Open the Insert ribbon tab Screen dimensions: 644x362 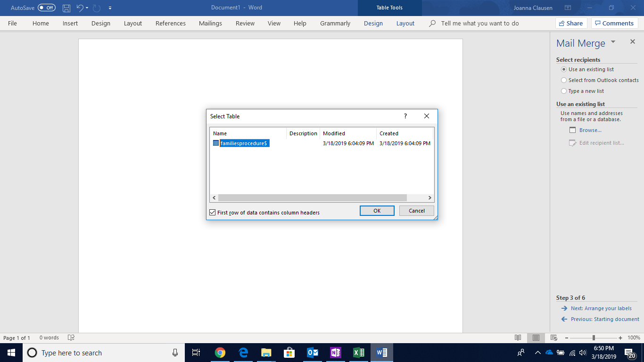[70, 23]
